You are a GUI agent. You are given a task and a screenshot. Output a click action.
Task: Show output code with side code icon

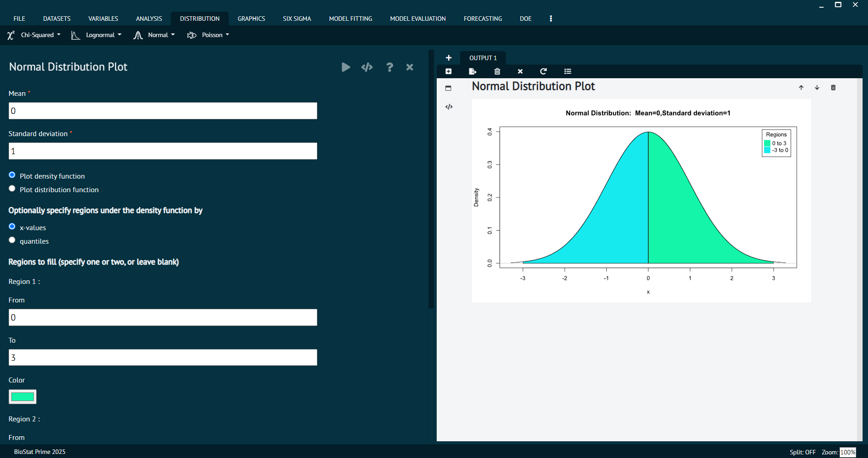click(449, 107)
